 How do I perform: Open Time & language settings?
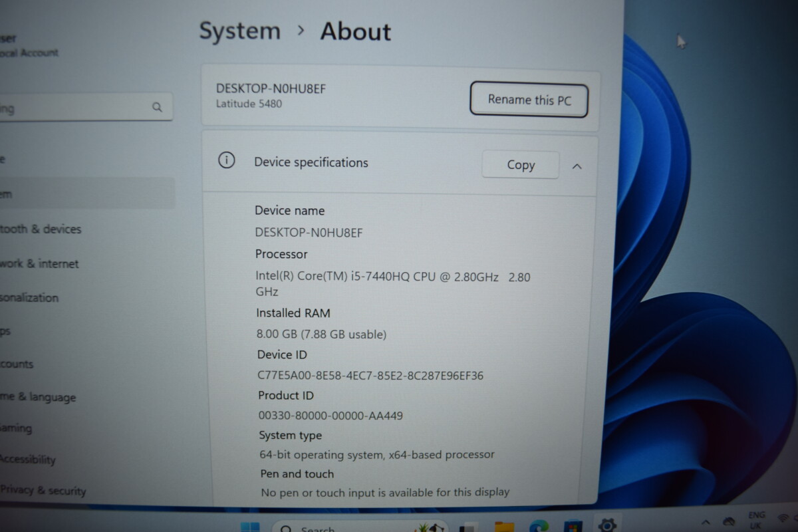tap(38, 397)
